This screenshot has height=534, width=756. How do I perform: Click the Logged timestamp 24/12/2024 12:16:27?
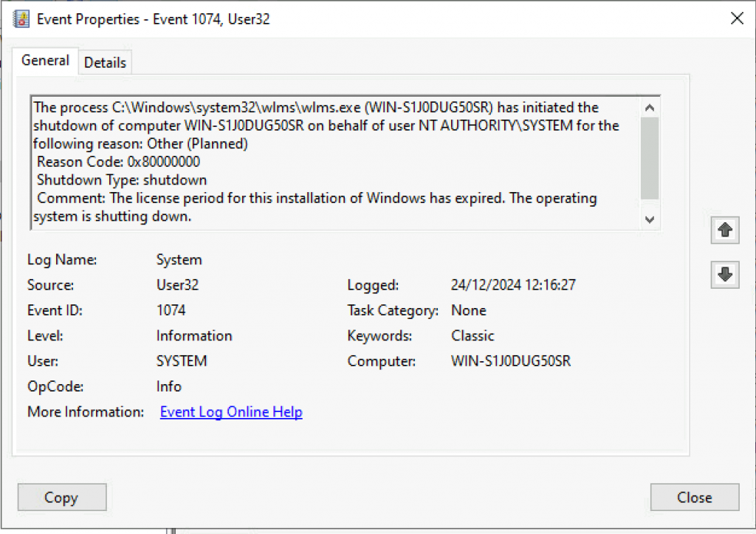point(513,285)
